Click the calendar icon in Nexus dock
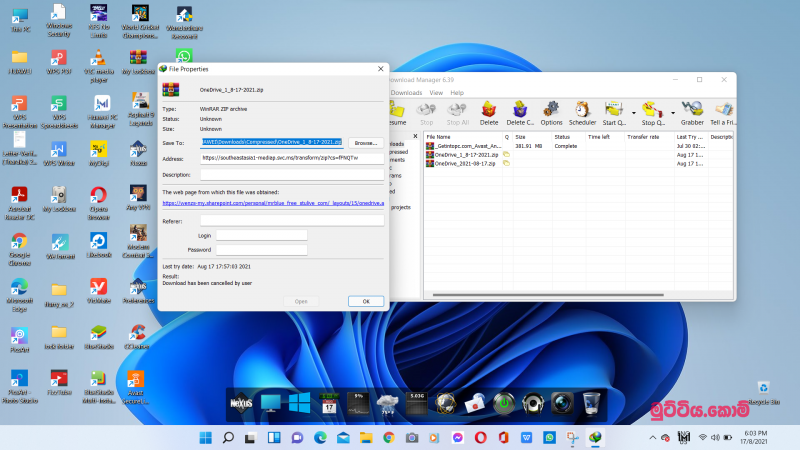Screen dimensions: 800x450 329,403
